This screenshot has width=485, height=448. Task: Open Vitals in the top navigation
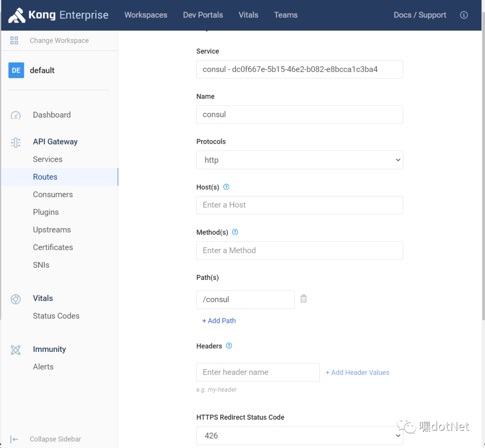tap(248, 15)
